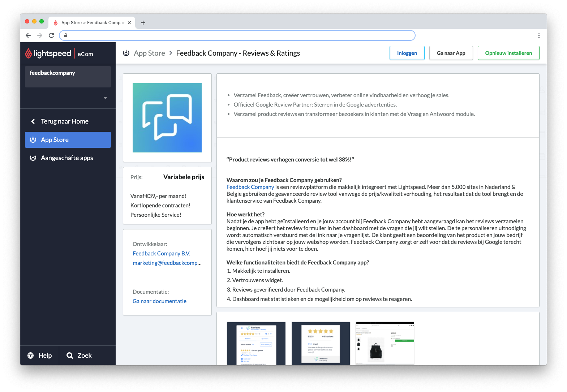
Task: Open the feedbackcompany shop selector
Action: click(68, 77)
